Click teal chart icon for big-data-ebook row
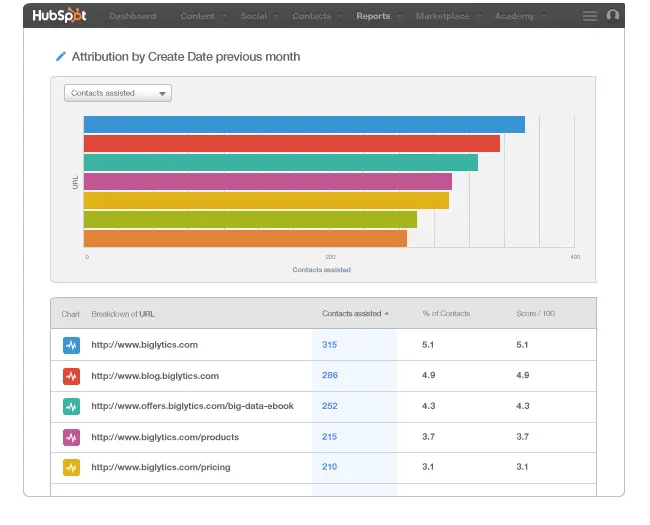The image size is (650, 525). [x=71, y=407]
